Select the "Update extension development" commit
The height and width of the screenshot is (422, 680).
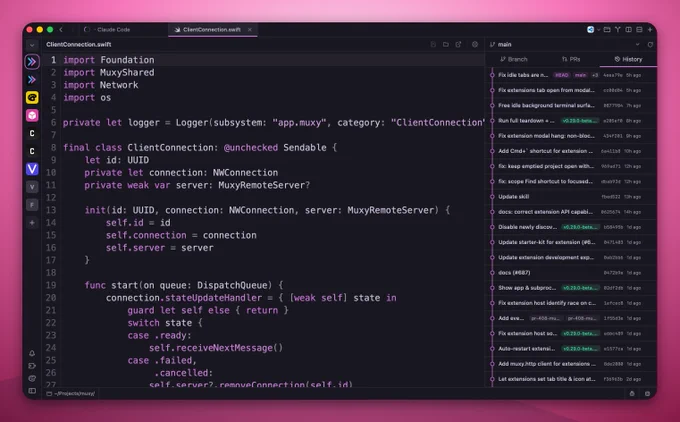tap(572, 257)
